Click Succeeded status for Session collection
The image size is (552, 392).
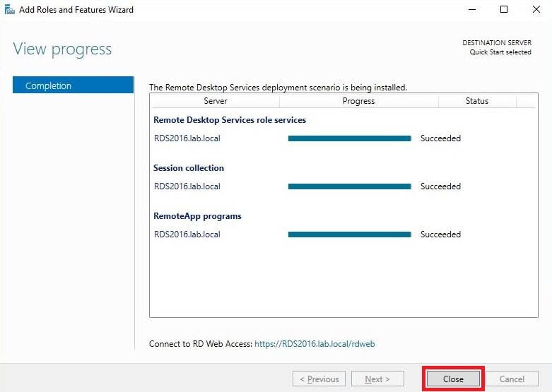(440, 186)
